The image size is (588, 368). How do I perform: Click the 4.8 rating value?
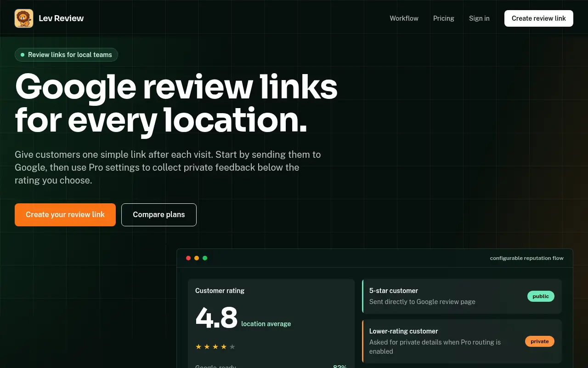[x=216, y=317]
